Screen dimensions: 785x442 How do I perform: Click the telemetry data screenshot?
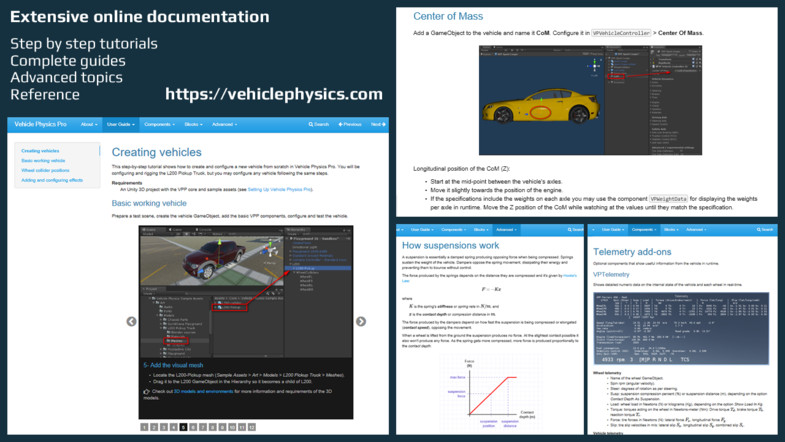point(681,328)
